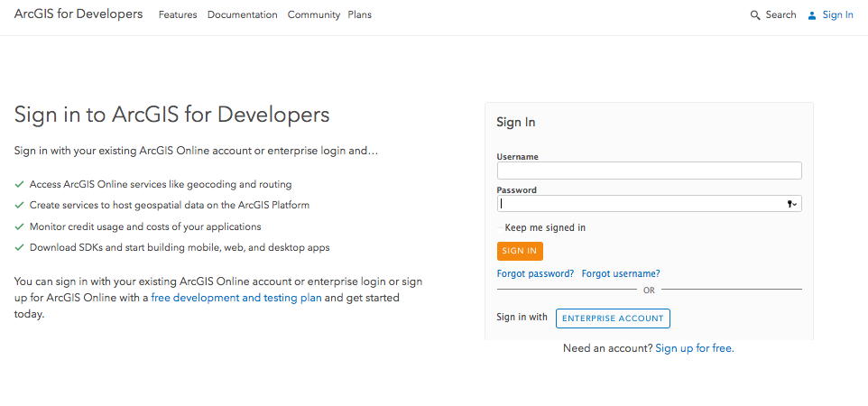Open the Forgot username? link
Viewport: 868px width, 406px height.
pyautogui.click(x=621, y=273)
